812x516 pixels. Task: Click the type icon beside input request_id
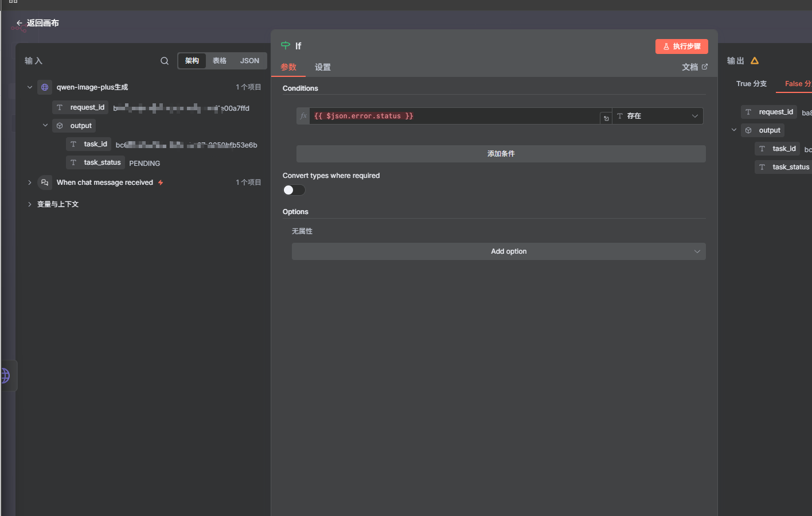click(60, 107)
